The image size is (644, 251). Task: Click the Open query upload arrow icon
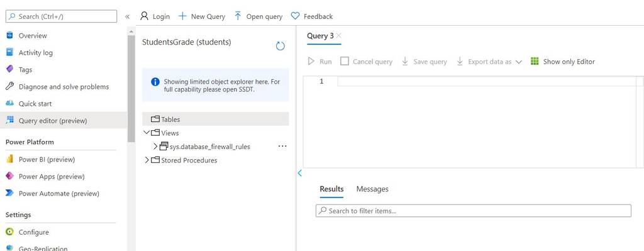click(x=238, y=16)
